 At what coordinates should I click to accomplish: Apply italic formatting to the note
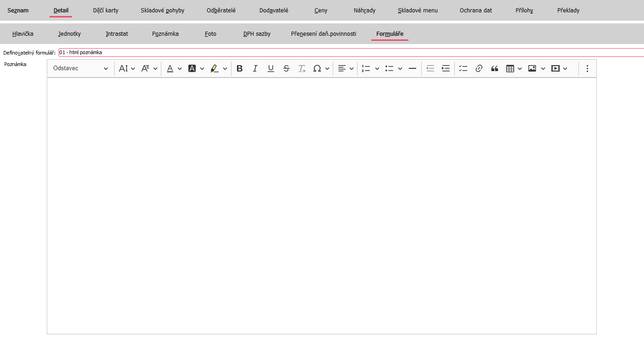click(255, 68)
